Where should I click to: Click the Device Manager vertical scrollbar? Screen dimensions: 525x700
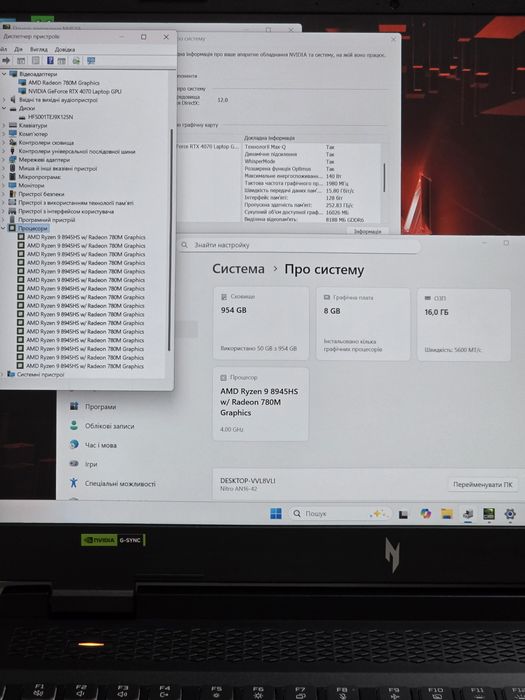(x=170, y=240)
